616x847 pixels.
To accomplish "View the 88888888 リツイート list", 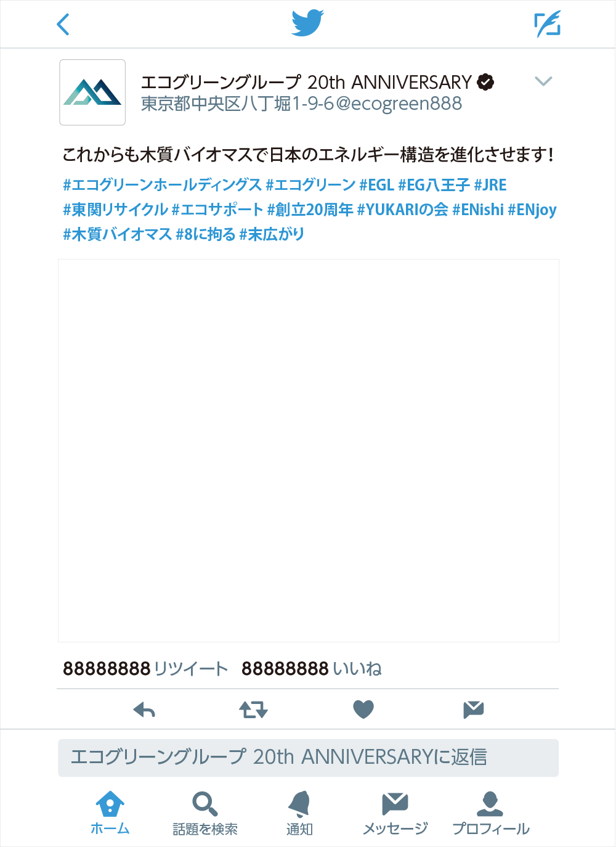I will (145, 669).
